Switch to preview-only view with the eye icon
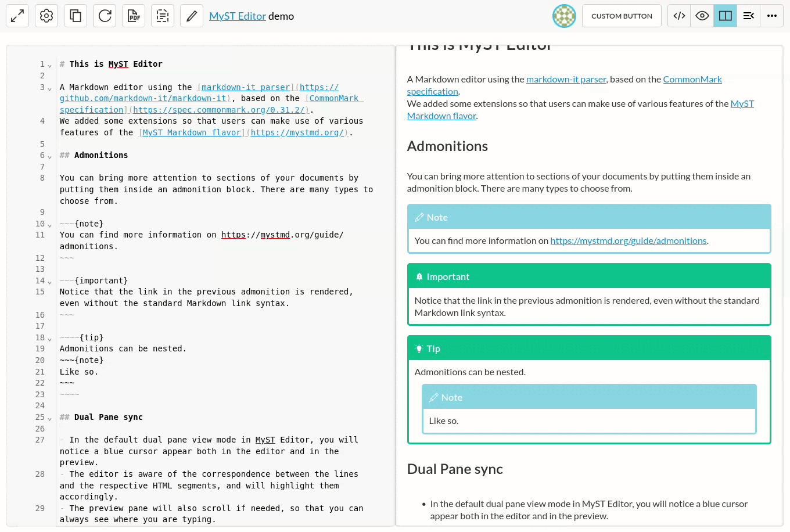 coord(702,16)
